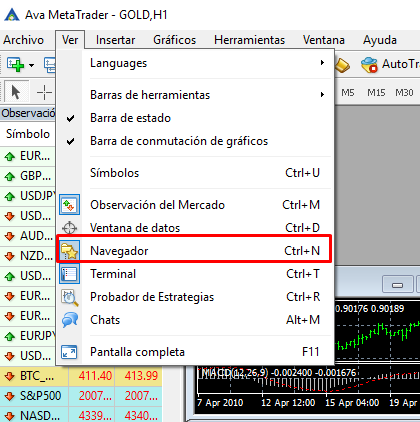Click the green arrow beside EURJPY
420x422 pixels.
[10, 336]
